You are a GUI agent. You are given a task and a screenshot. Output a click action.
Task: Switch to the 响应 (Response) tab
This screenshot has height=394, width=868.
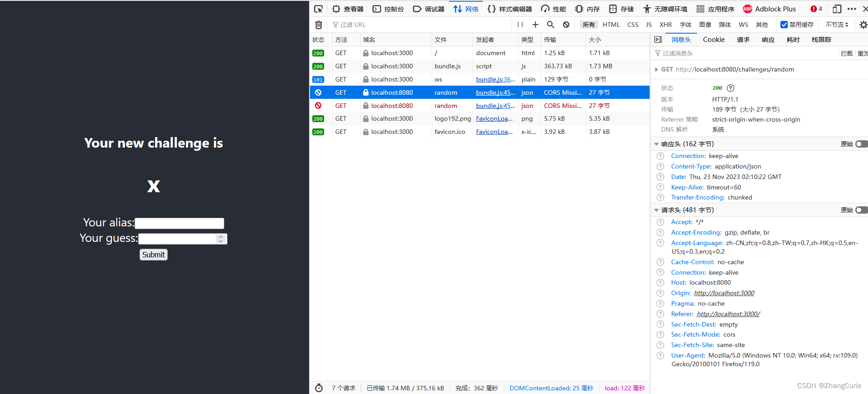tap(768, 40)
